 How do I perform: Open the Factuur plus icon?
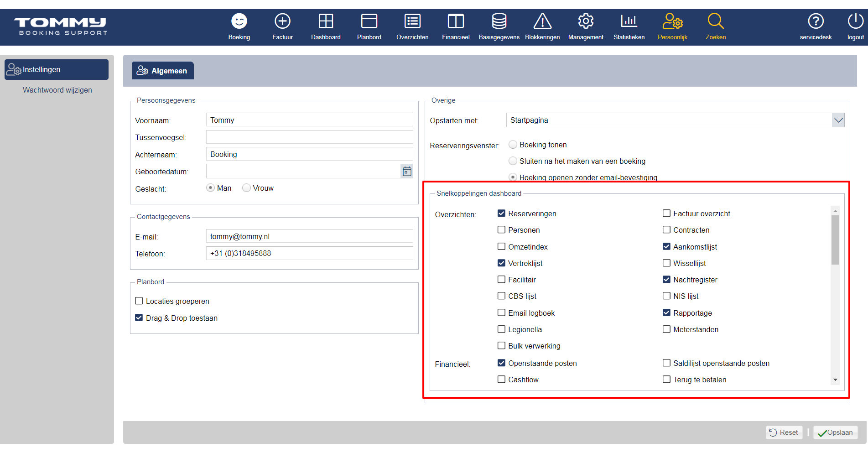(282, 21)
